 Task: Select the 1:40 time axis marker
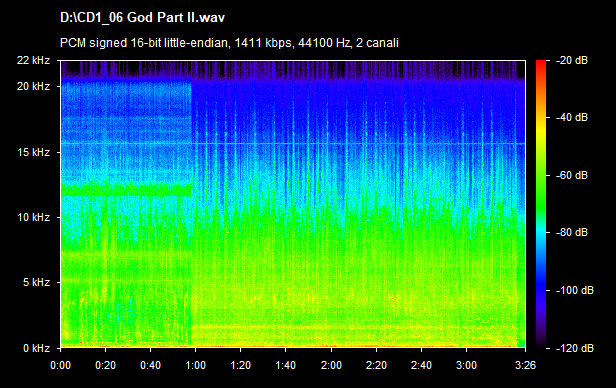[285, 365]
